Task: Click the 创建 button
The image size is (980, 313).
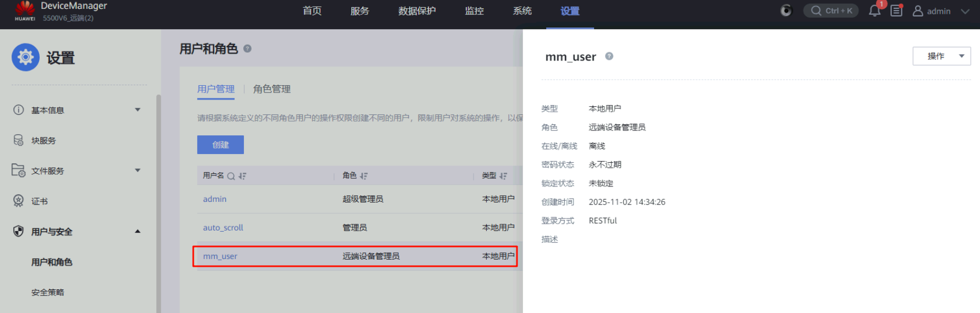Action: pos(220,145)
